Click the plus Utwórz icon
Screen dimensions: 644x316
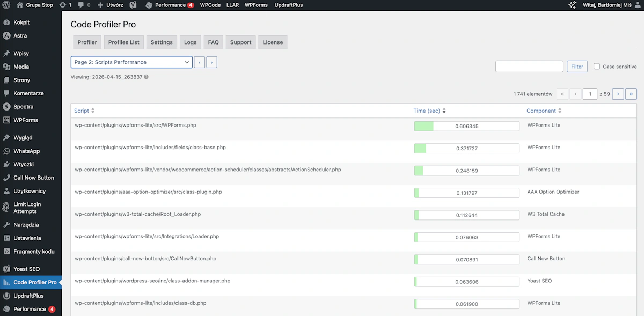pyautogui.click(x=100, y=5)
